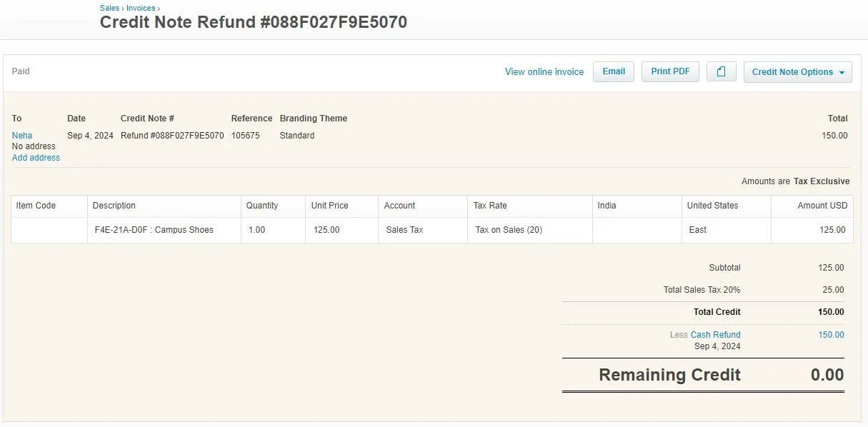Navigate to Invoices breadcrumb link
This screenshot has width=868, height=427.
pyautogui.click(x=141, y=8)
